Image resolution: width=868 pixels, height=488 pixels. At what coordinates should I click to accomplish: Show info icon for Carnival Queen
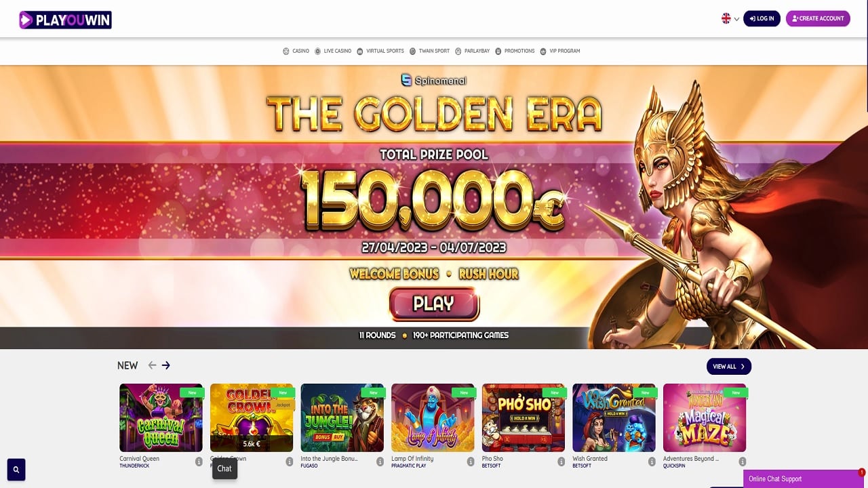click(199, 462)
